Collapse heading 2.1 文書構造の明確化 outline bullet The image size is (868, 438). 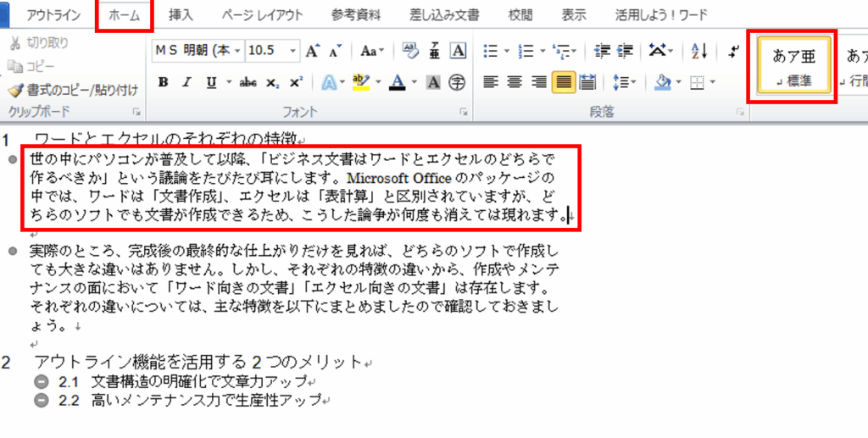(42, 382)
